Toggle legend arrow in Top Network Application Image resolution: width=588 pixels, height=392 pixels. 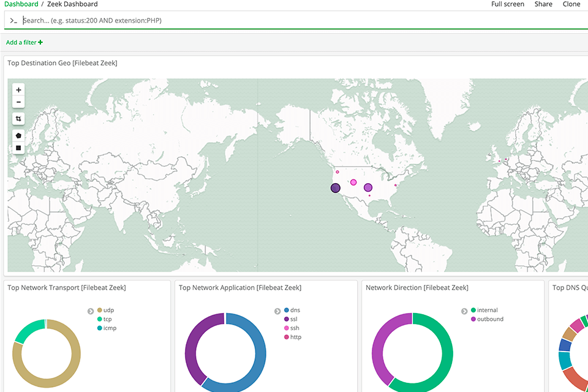coord(277,311)
